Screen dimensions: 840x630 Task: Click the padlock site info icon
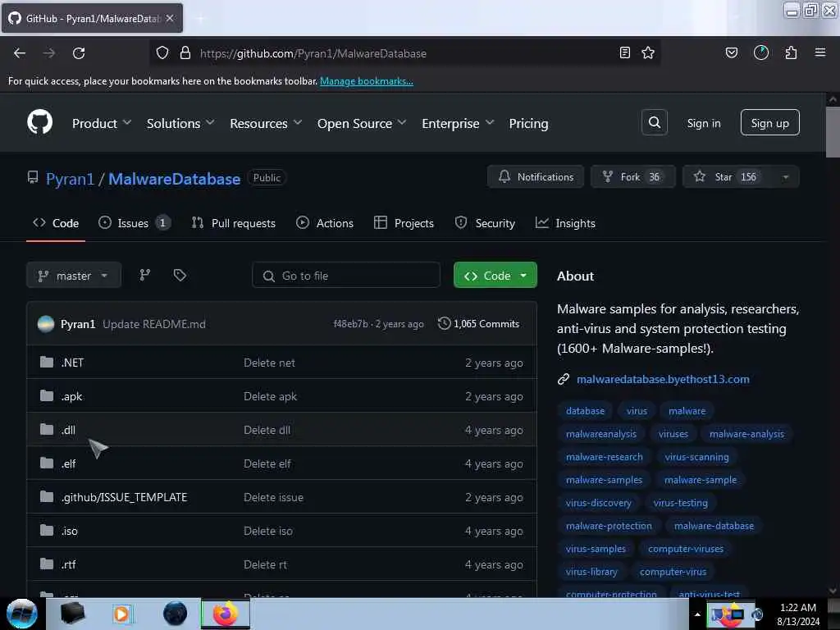click(x=185, y=52)
